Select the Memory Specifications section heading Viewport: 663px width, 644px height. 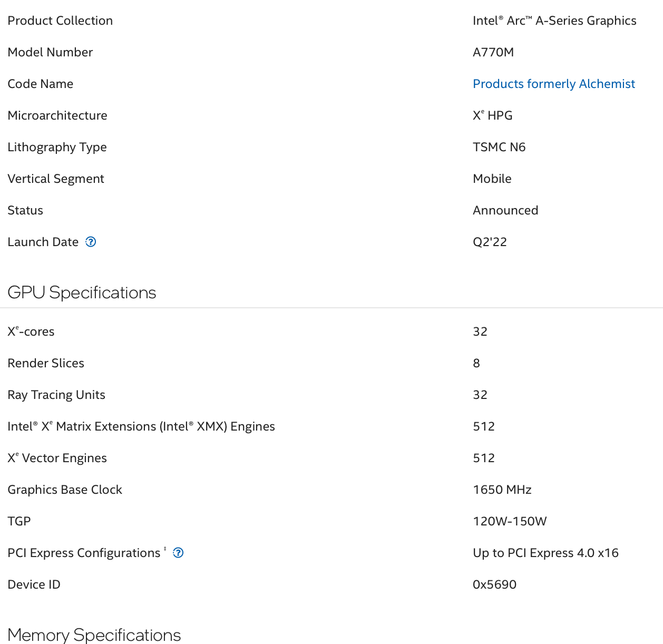click(94, 635)
